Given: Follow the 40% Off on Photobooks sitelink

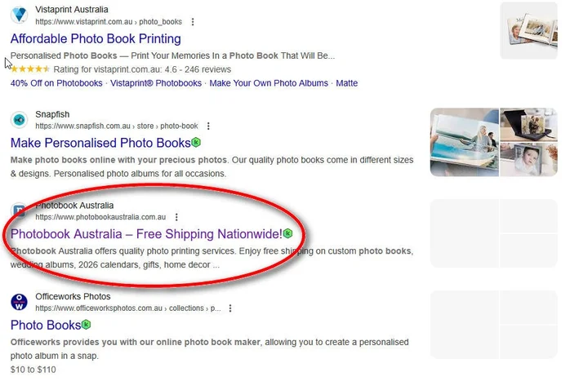Looking at the screenshot, I should [56, 83].
